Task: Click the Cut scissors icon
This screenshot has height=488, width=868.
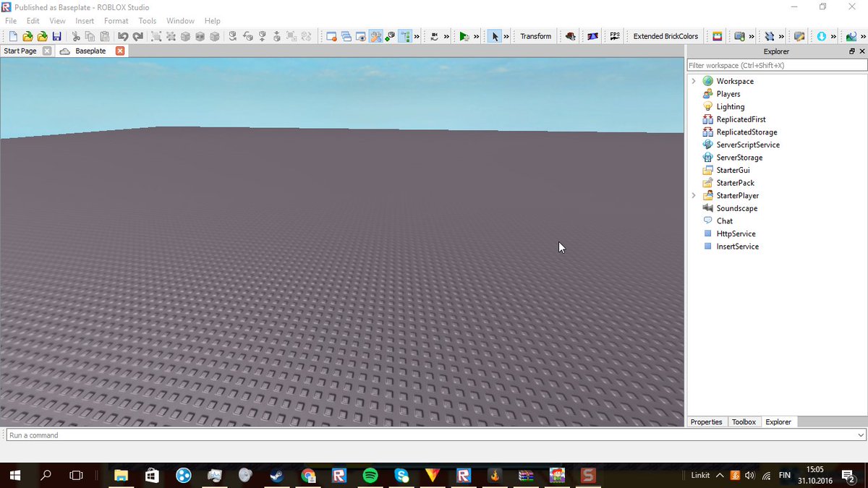Action: 76,36
